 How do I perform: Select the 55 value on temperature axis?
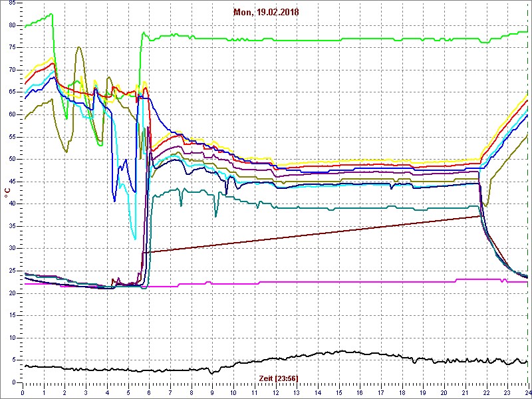tap(11, 137)
